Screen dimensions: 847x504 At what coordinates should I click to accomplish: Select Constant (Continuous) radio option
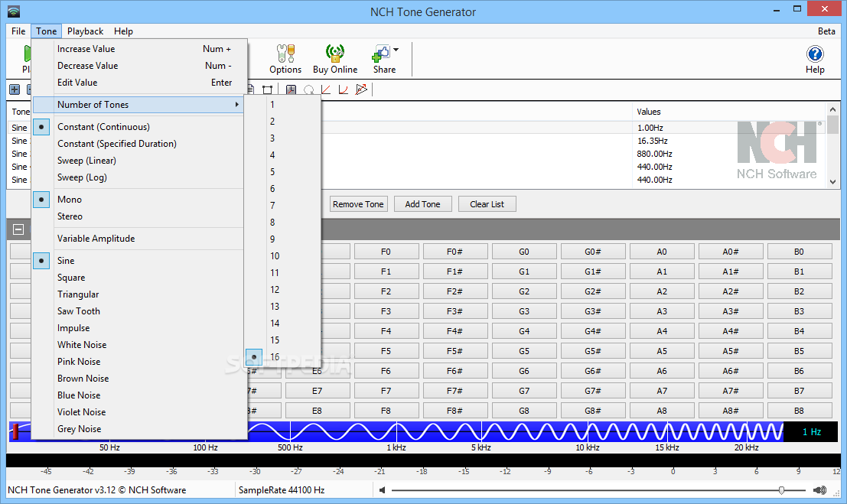tap(138, 127)
